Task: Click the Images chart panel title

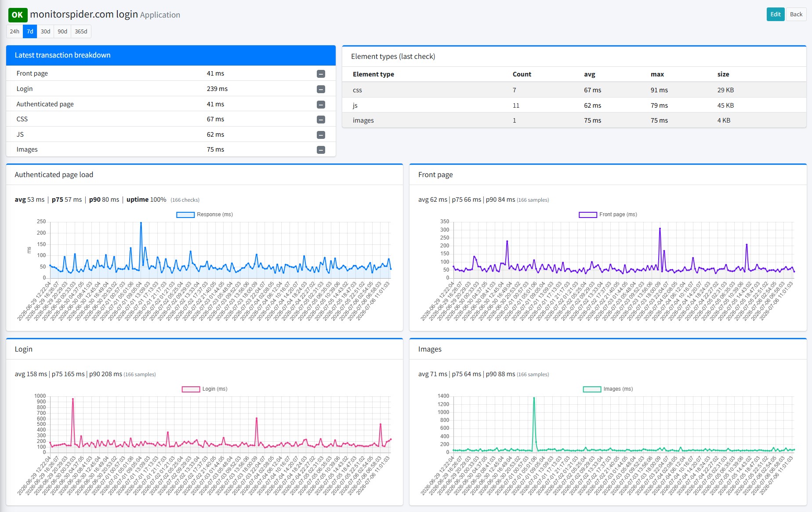Action: tap(429, 349)
